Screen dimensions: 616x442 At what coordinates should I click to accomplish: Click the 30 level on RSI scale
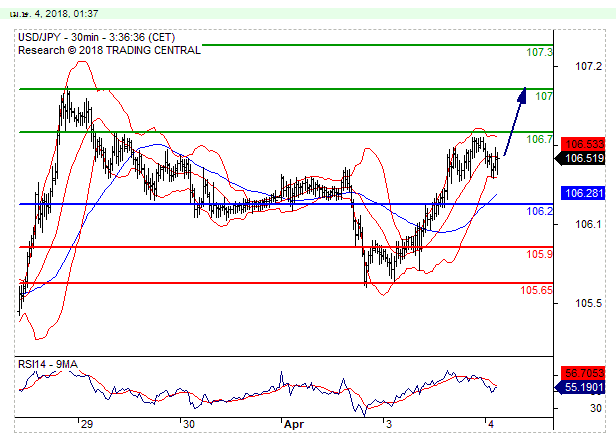pos(596,409)
